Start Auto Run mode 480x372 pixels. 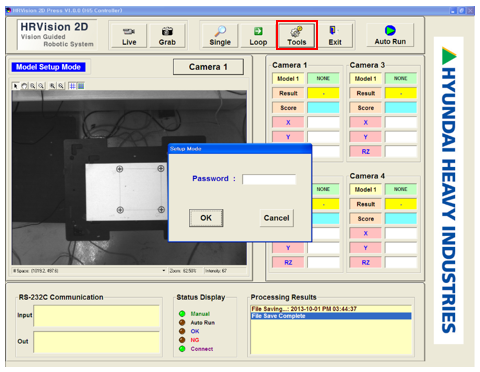point(390,35)
